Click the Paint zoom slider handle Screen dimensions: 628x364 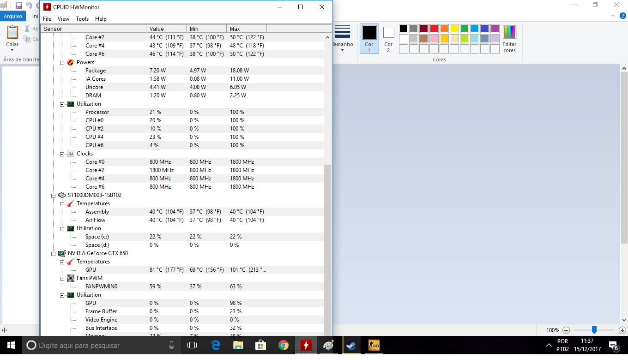click(x=594, y=330)
